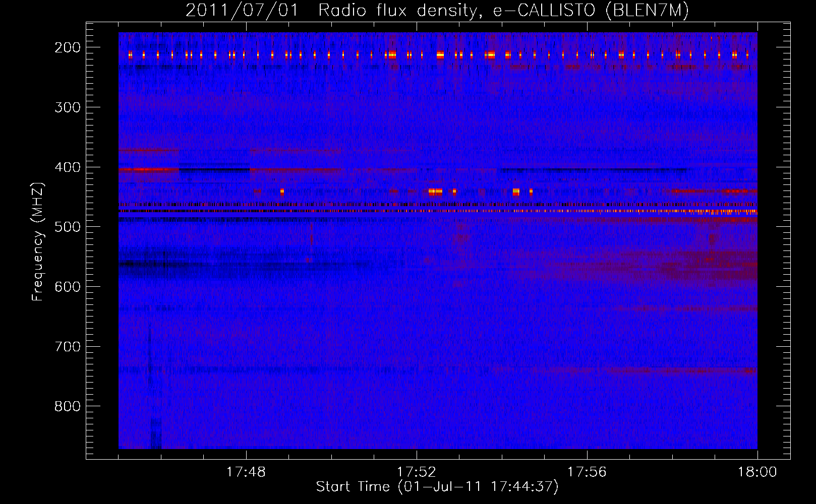Viewport: 816px width, 504px height.
Task: Click the 'Frequency (MHZ)' axis label
Action: point(38,241)
